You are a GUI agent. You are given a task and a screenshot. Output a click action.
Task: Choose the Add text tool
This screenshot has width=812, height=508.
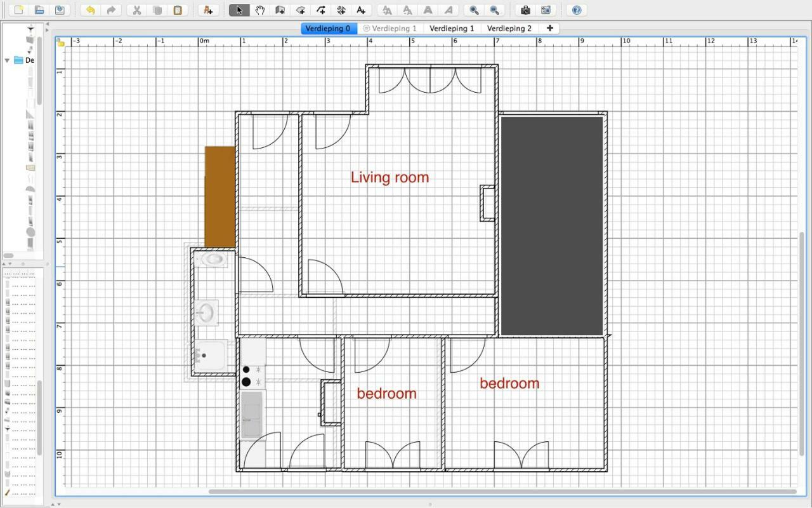coord(361,10)
